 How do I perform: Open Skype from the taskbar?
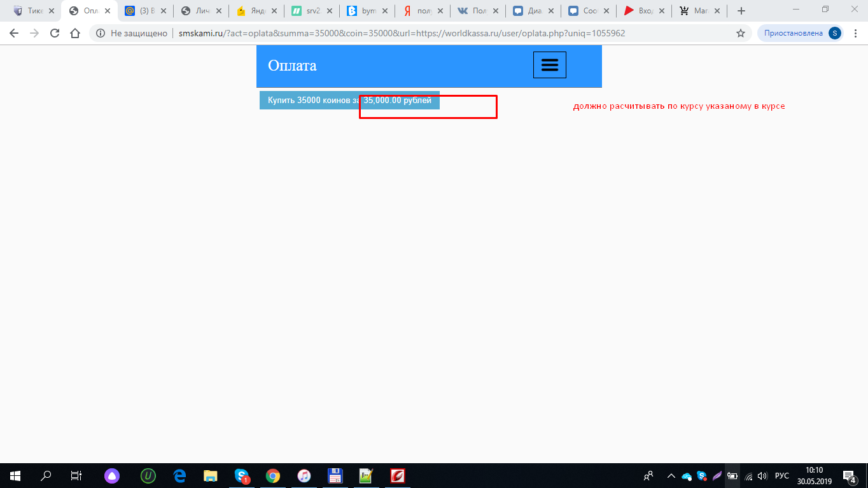coord(241,475)
